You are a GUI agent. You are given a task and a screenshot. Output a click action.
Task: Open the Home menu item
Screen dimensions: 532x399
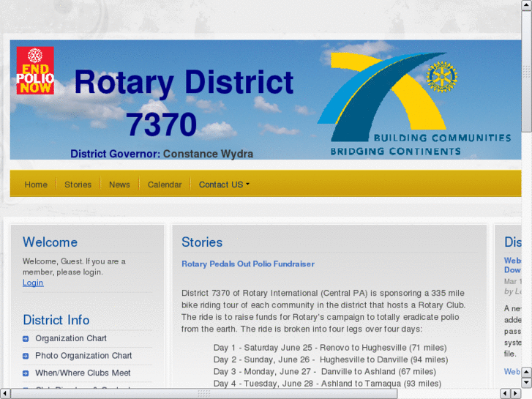pos(36,184)
